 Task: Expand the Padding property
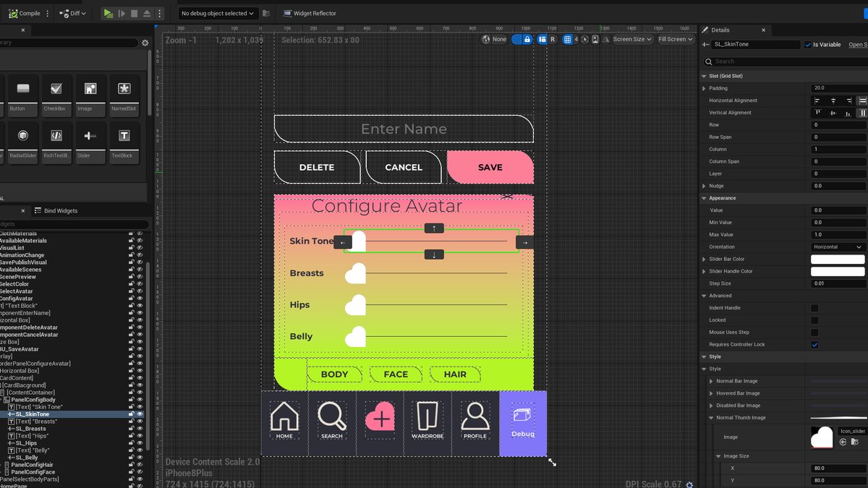pyautogui.click(x=705, y=88)
